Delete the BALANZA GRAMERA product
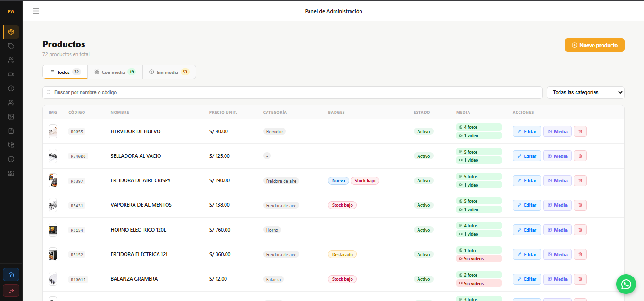This screenshot has width=644, height=301. [x=580, y=279]
